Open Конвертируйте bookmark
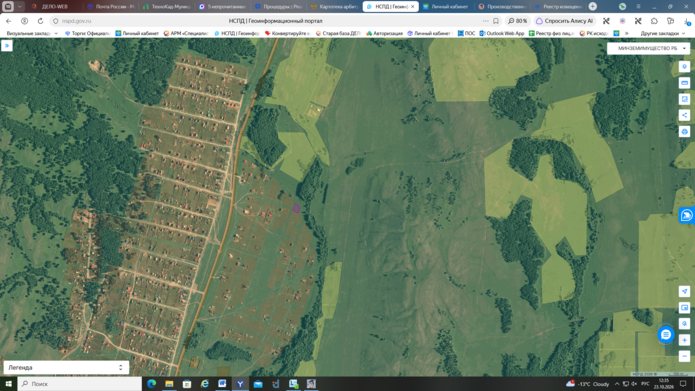 pos(288,33)
